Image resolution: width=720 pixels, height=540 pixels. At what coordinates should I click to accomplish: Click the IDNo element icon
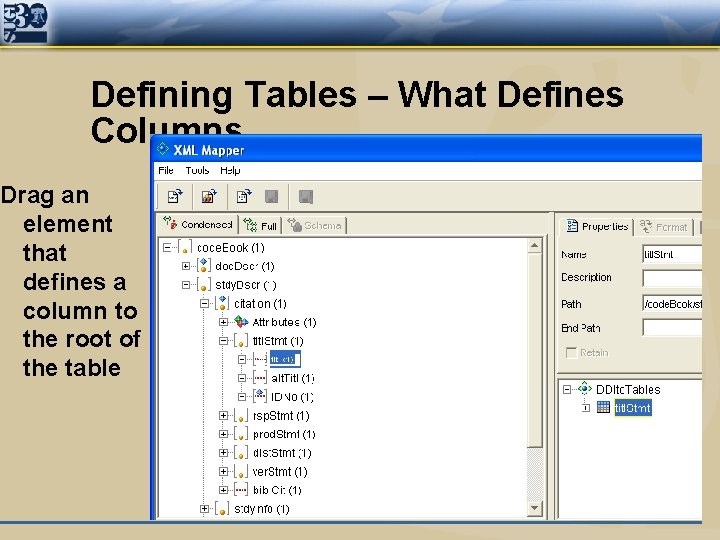260,396
